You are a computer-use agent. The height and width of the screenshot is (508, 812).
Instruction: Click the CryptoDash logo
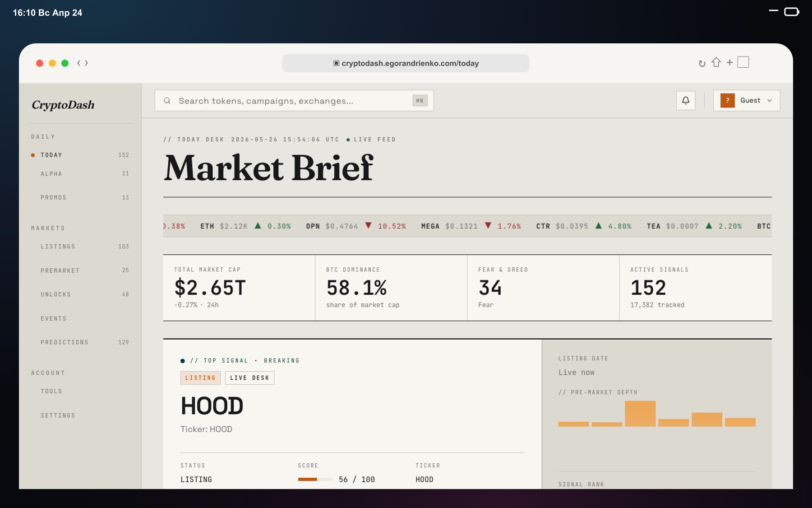[x=63, y=105]
